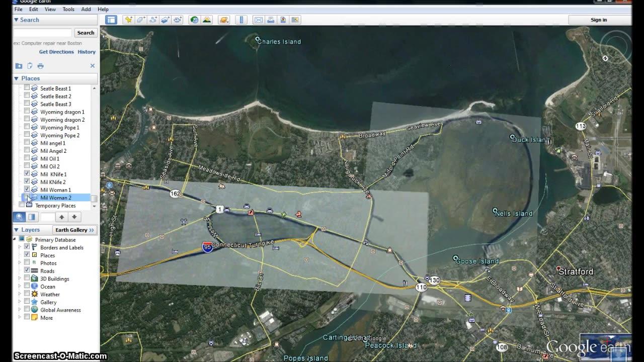Screen dimensions: 644x362
Task: Hide the sidebar using toolbar button
Action: [111, 20]
